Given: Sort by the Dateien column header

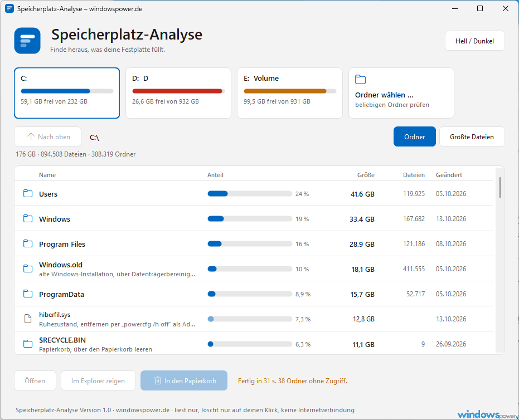Looking at the screenshot, I should [x=414, y=175].
